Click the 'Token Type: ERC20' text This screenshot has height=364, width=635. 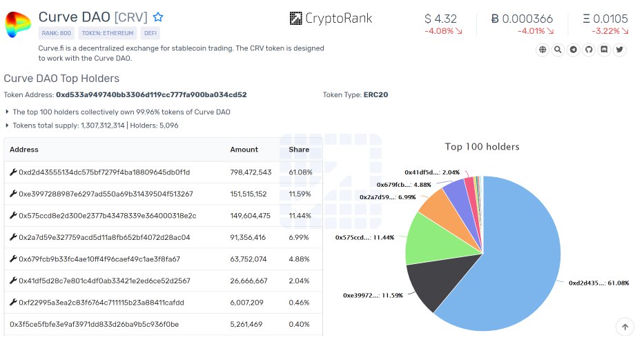(x=355, y=94)
